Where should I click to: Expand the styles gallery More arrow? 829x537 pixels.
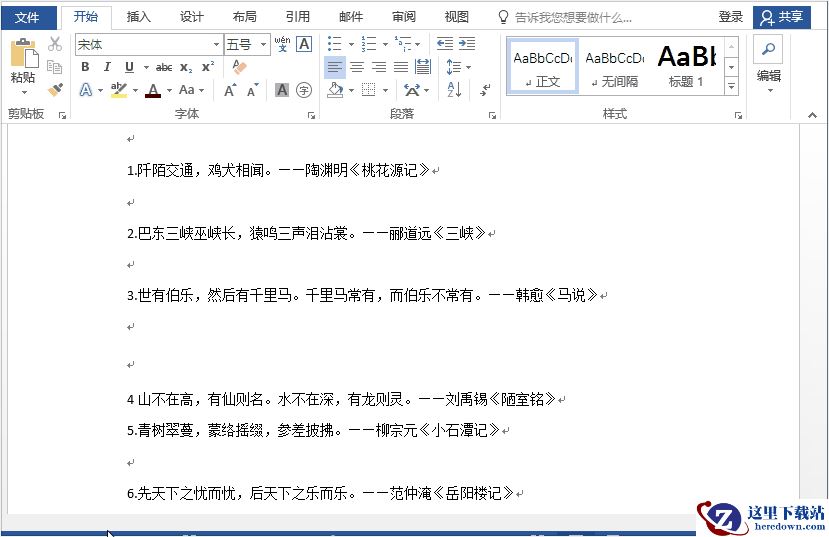pyautogui.click(x=731, y=86)
